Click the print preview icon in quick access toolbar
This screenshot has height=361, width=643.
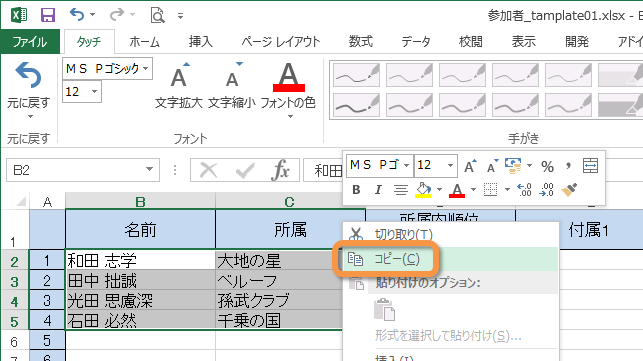157,16
